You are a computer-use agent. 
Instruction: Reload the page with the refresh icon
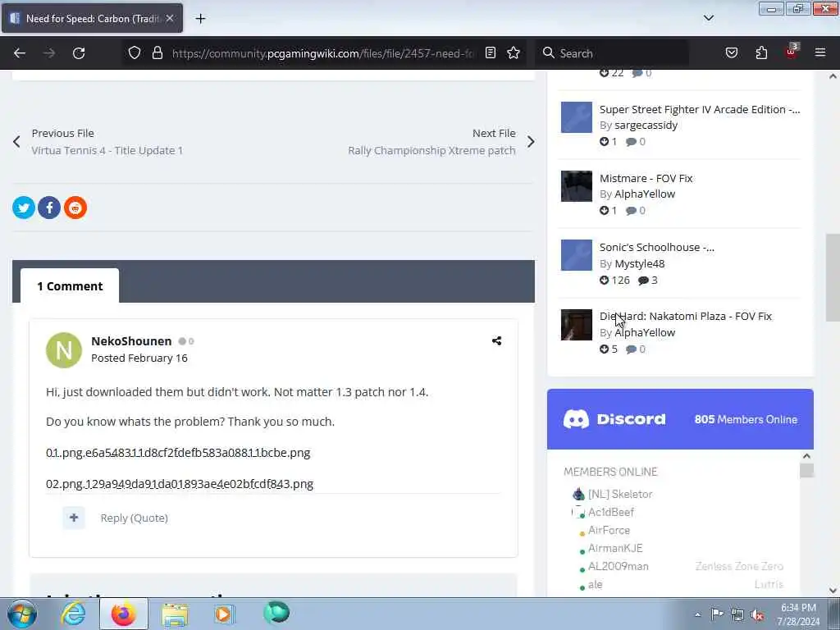point(79,53)
